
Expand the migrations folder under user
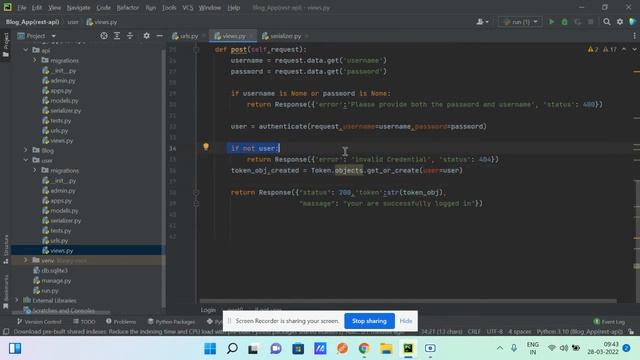(35, 170)
